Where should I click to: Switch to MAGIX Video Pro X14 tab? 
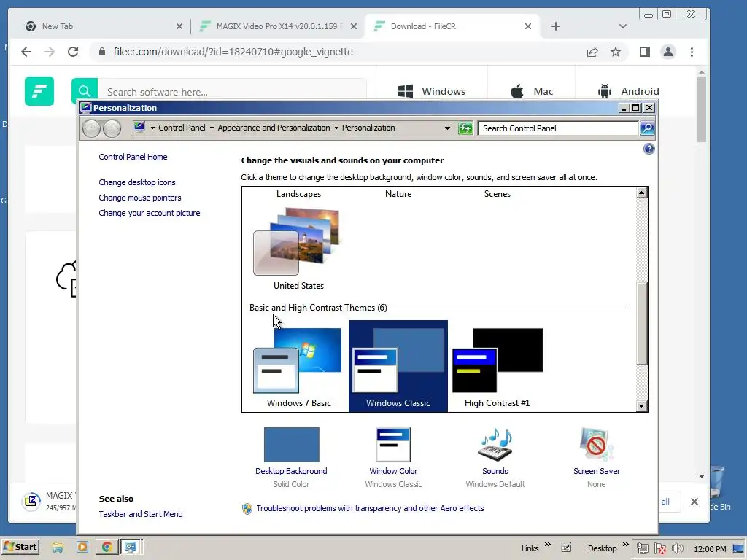pos(277,26)
